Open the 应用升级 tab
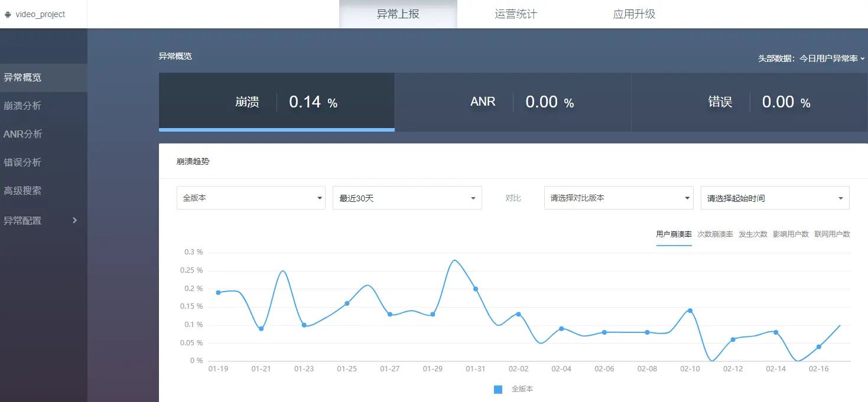 (633, 14)
